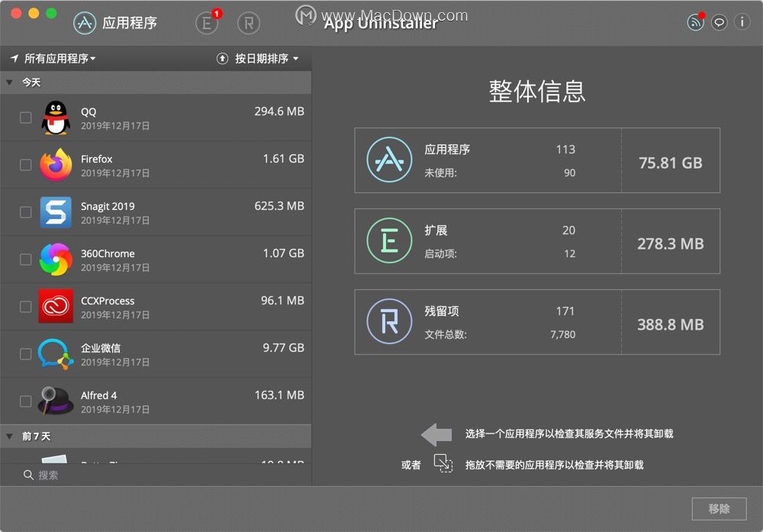
Task: Click the 移除 remove button
Action: click(x=719, y=508)
